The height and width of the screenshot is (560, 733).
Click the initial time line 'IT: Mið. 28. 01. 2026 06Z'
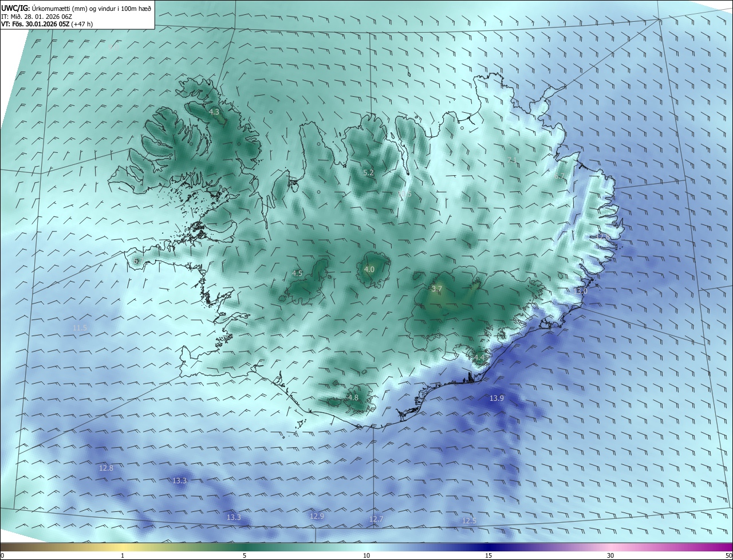36,16
